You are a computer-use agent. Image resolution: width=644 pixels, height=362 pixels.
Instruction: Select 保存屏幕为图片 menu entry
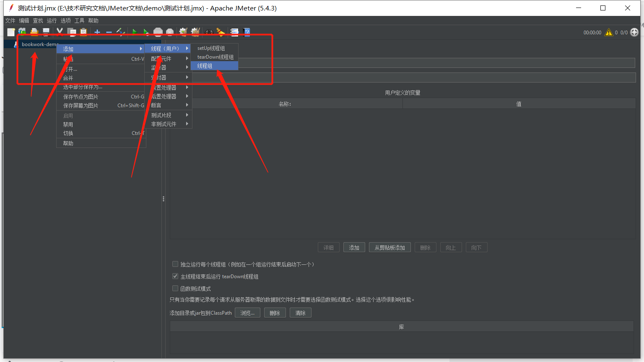click(x=101, y=106)
